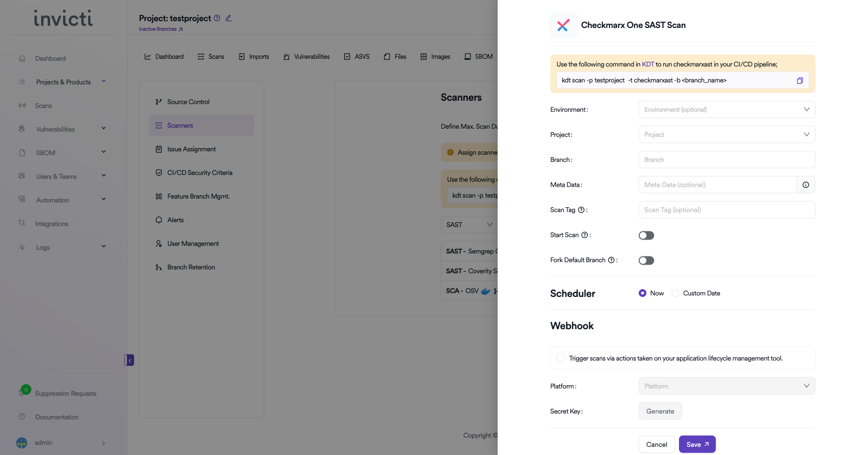Screen dimensions: 868x455
Task: Click the Documentation icon in sidebar
Action: coord(22,416)
